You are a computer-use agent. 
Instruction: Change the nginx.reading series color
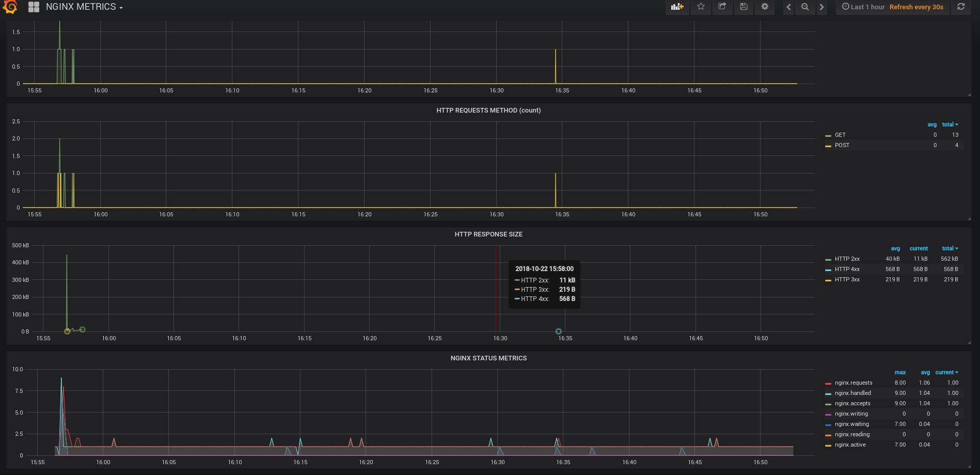pos(828,435)
